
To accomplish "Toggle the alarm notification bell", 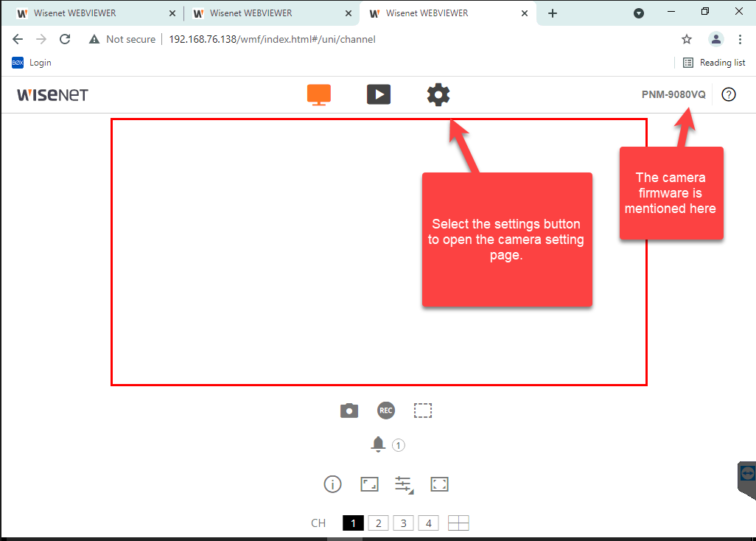I will pos(379,444).
